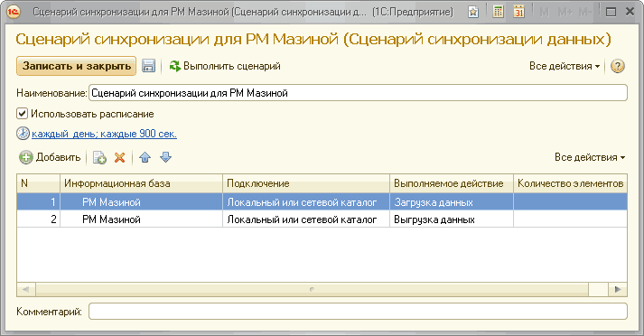Open top Все действия dropdown menu
Viewport: 644px width, 336px height.
565,66
